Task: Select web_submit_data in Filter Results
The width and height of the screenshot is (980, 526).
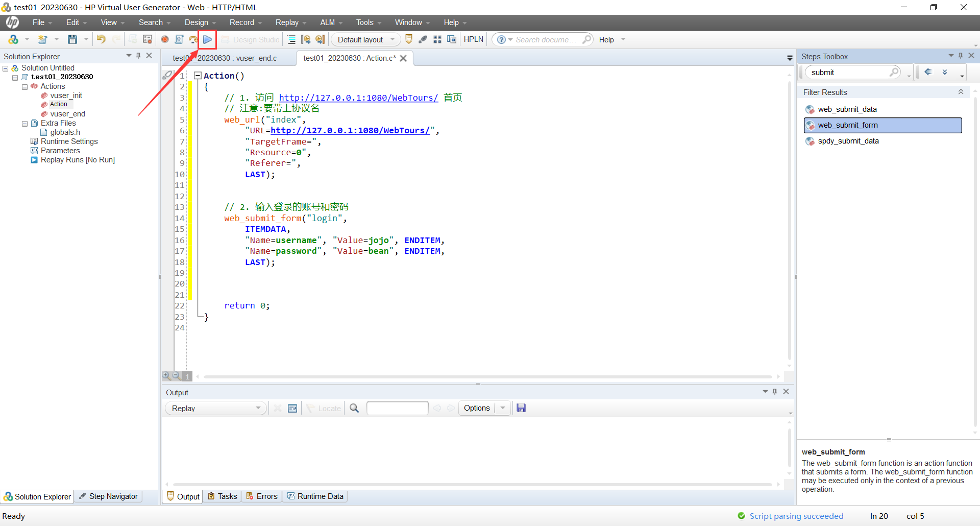Action: [847, 109]
